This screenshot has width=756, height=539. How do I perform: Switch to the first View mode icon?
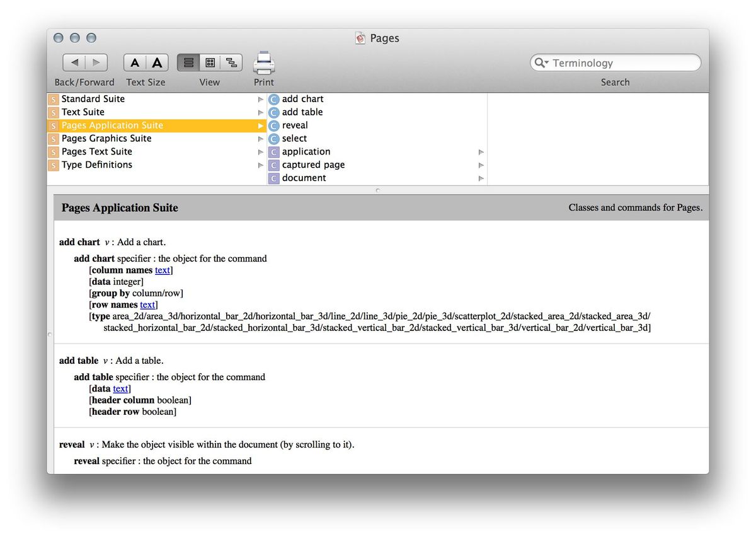tap(188, 62)
